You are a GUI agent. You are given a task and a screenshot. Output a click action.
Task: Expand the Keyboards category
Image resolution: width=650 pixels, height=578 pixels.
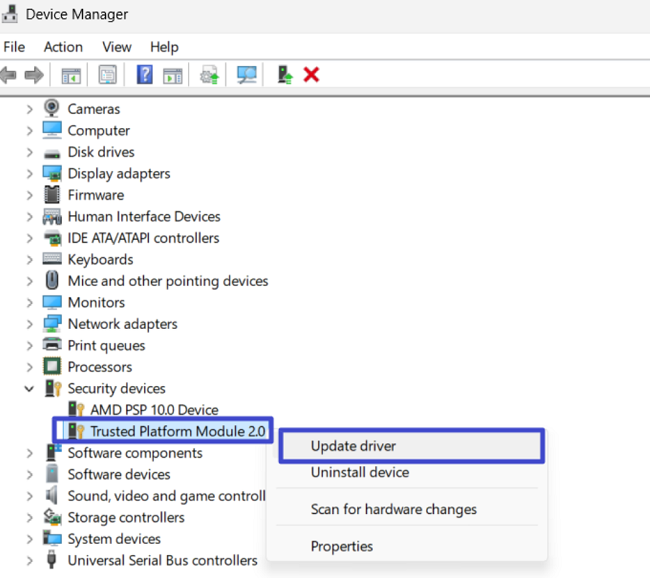pyautogui.click(x=29, y=260)
